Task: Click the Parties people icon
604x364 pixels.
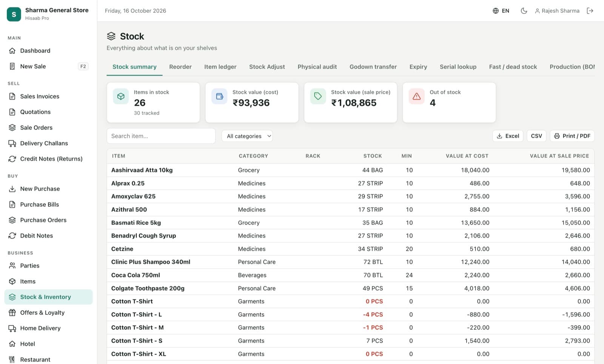Action: pos(12,266)
